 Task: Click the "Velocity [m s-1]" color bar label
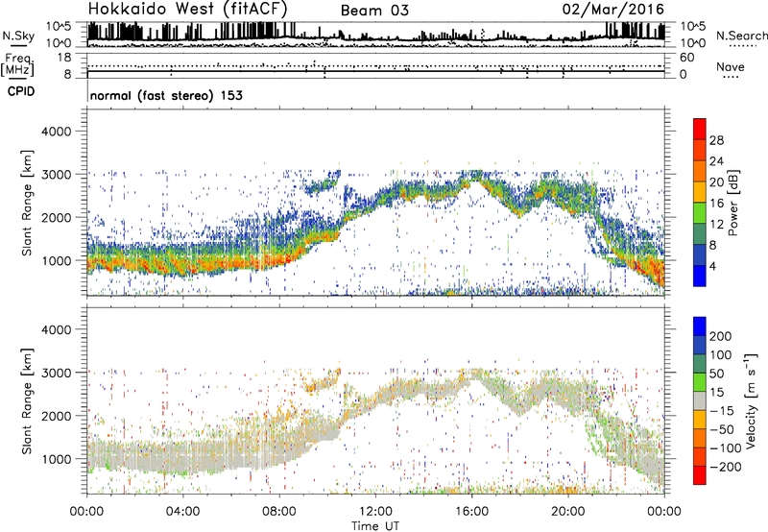click(752, 400)
